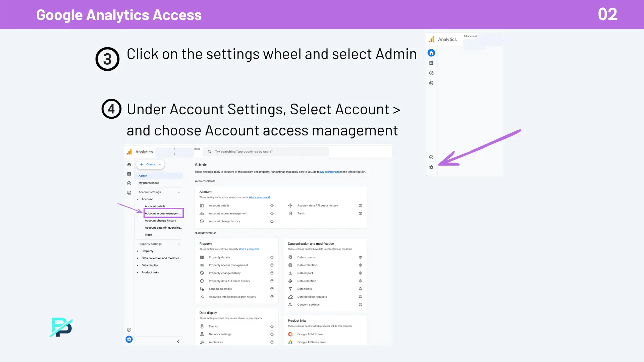Expand Data collection and modification tree item

pos(138,258)
